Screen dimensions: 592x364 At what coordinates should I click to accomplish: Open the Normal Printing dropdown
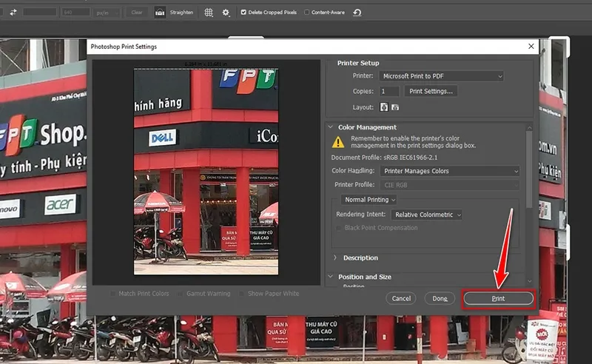click(370, 200)
